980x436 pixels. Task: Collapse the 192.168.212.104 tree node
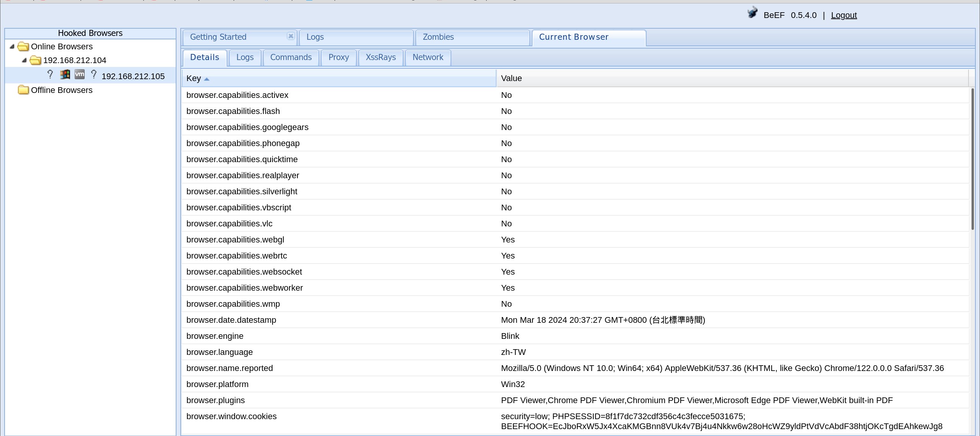(x=24, y=60)
